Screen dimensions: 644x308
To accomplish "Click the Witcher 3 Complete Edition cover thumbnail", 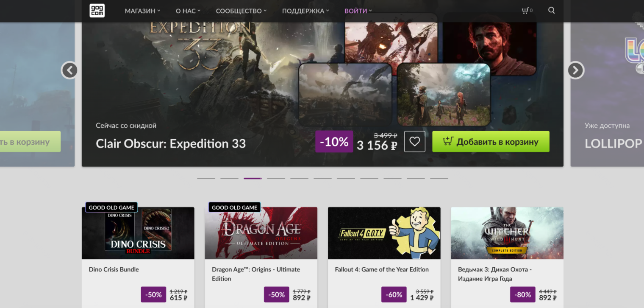I will (x=507, y=232).
